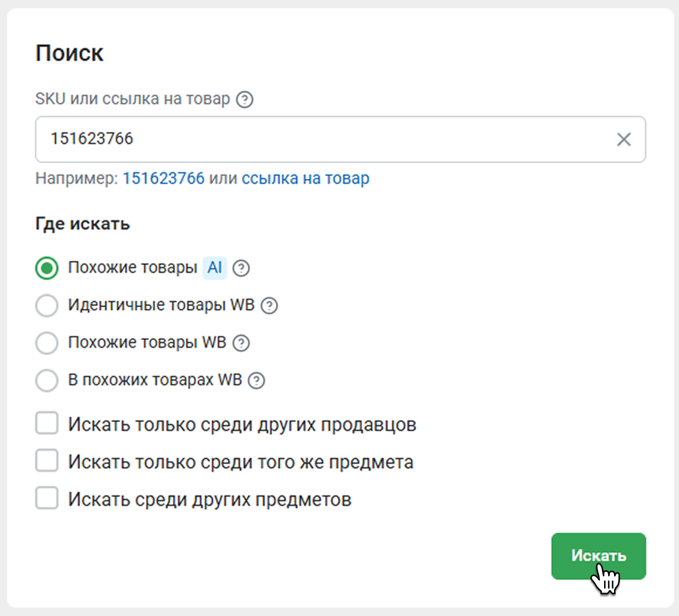Select the Идентичные товары WB radio button
The image size is (679, 616).
click(x=47, y=306)
